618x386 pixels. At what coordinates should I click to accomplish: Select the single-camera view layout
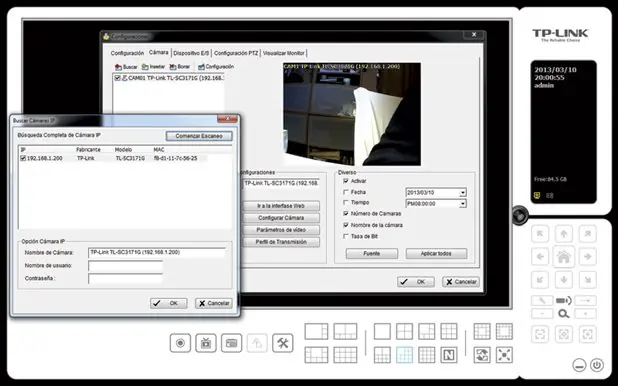tap(382, 331)
